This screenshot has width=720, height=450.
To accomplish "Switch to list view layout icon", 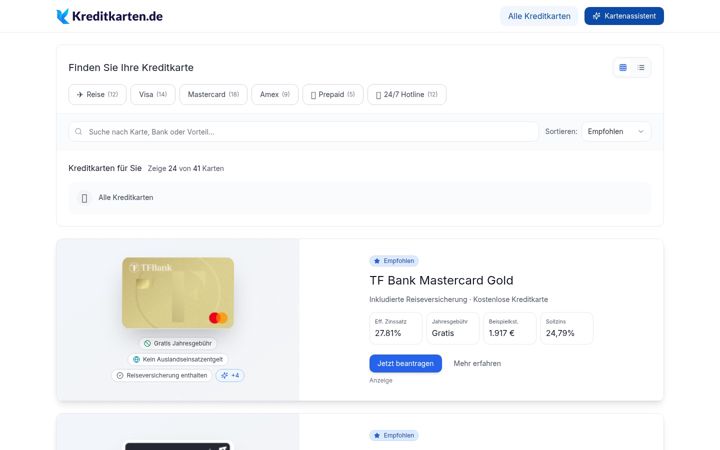I will point(641,68).
